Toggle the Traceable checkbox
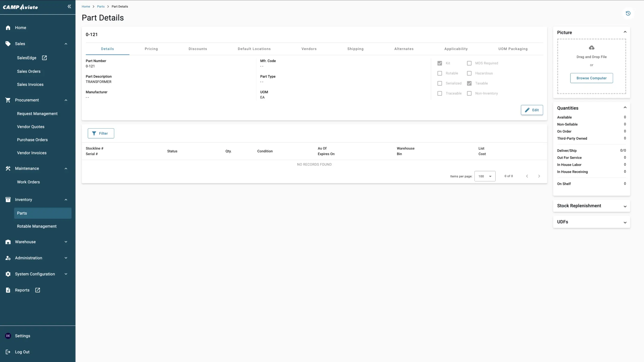The width and height of the screenshot is (644, 362). tap(439, 94)
